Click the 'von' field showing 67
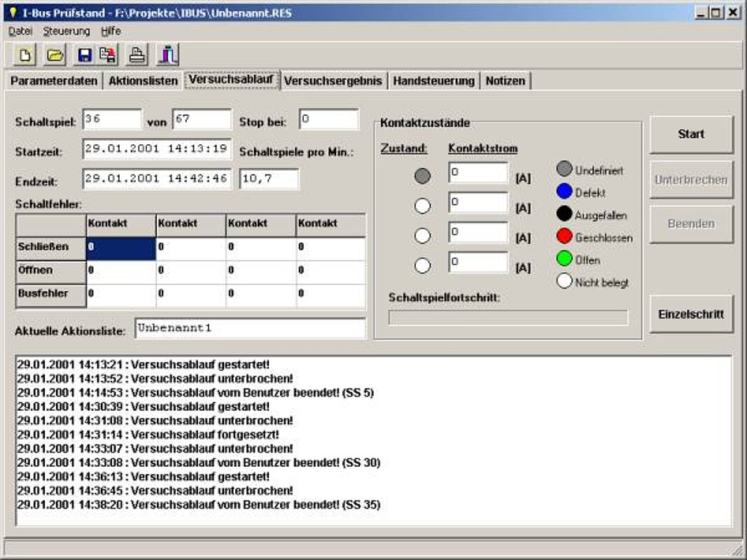The image size is (747, 560). click(x=202, y=120)
